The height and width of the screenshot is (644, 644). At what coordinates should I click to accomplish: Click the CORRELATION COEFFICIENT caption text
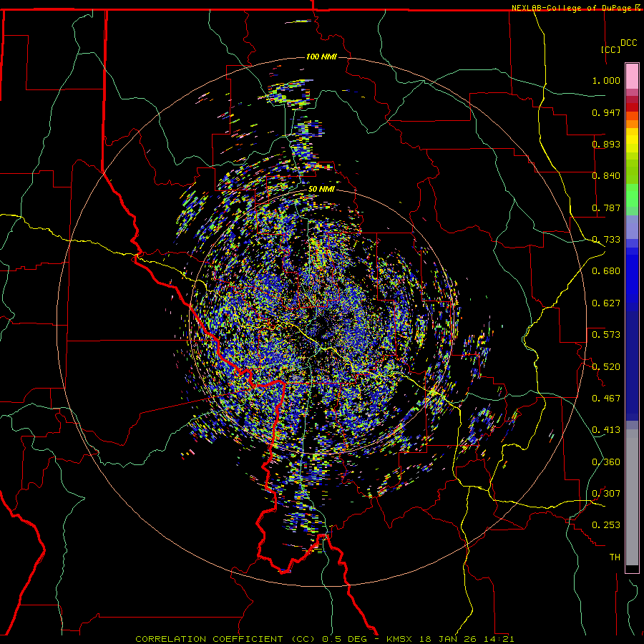pos(209,639)
